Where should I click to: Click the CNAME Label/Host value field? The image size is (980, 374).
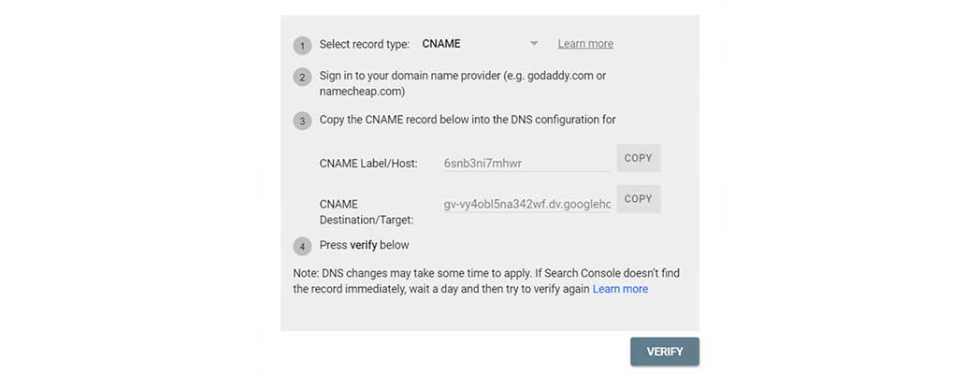coord(526,164)
